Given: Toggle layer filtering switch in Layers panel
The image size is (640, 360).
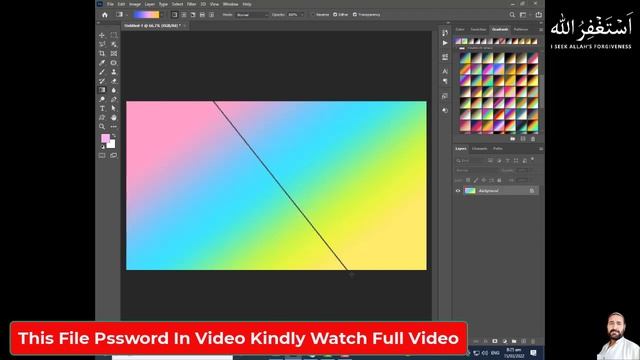Looking at the screenshot, I should click(x=533, y=160).
